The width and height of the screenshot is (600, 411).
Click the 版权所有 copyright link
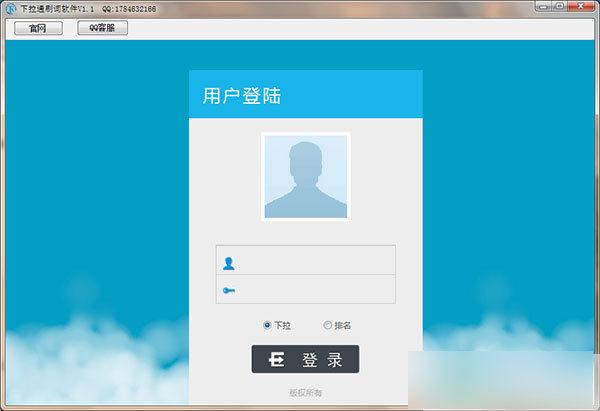[305, 393]
